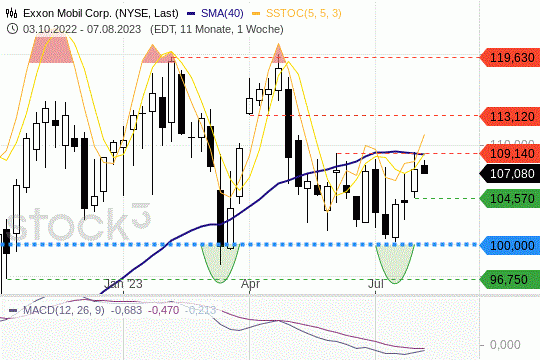Click the green 96,750 support label
This screenshot has width=540, height=360.
pyautogui.click(x=510, y=279)
